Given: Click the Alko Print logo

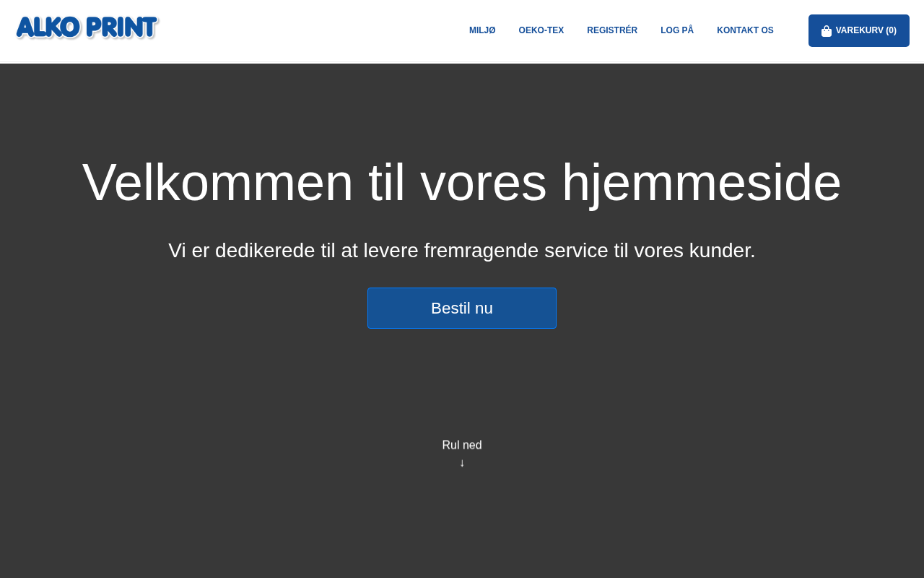Looking at the screenshot, I should 87,28.
